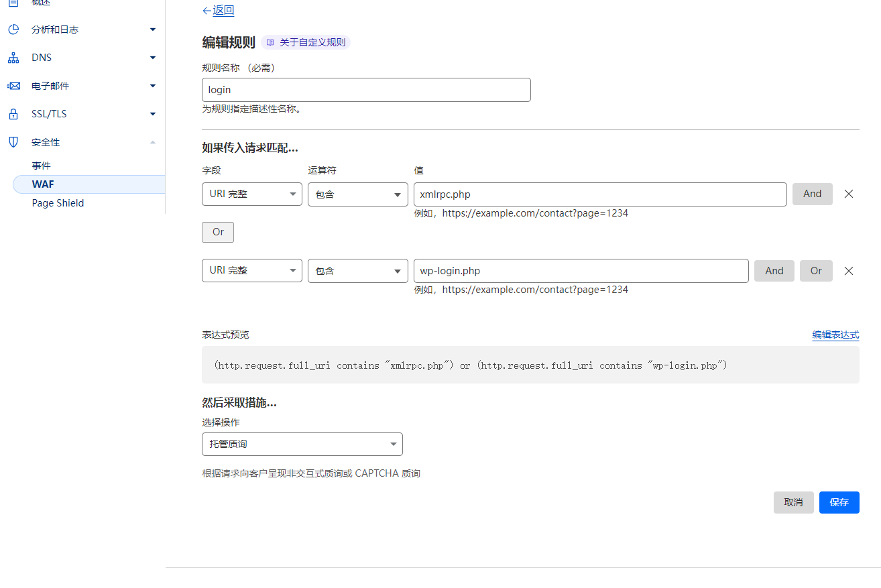
Task: Open operator dropdown for xmlrpc.php row
Action: (358, 194)
